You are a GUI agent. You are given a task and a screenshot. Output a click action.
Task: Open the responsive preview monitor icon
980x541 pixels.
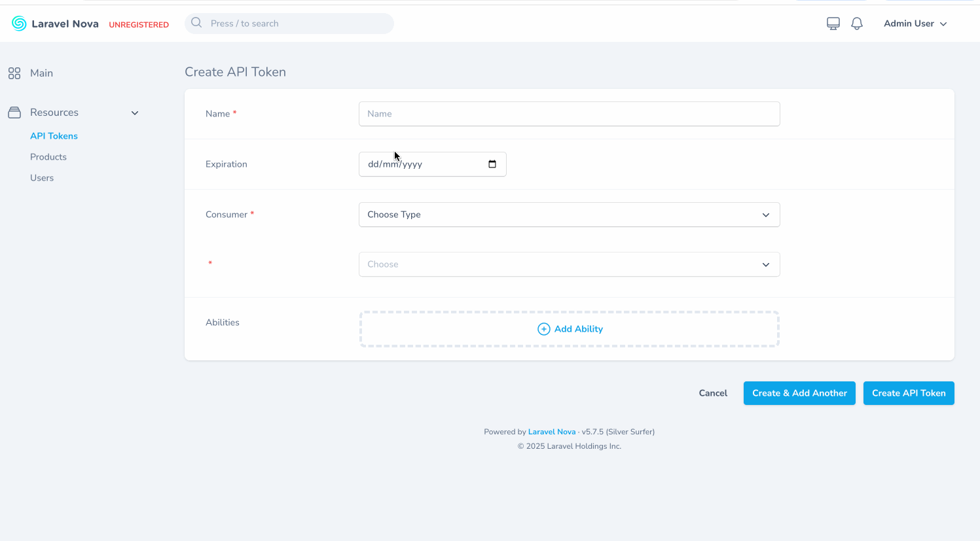833,23
